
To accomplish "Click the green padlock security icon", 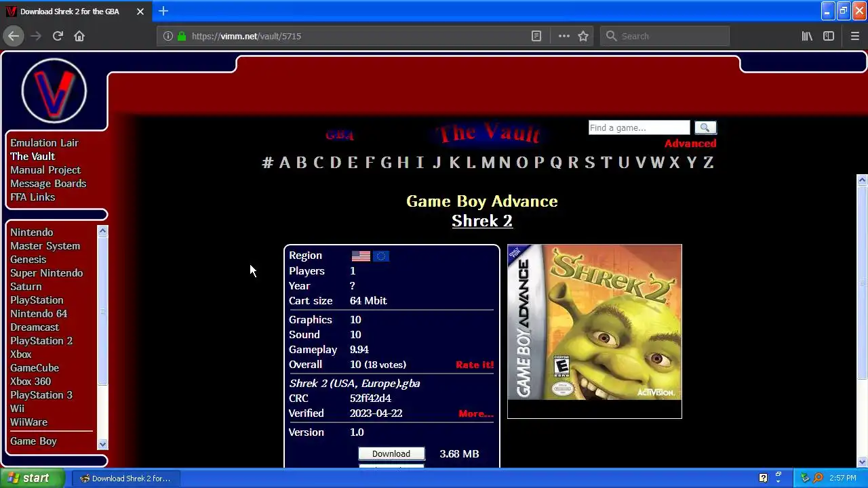I will click(x=182, y=36).
